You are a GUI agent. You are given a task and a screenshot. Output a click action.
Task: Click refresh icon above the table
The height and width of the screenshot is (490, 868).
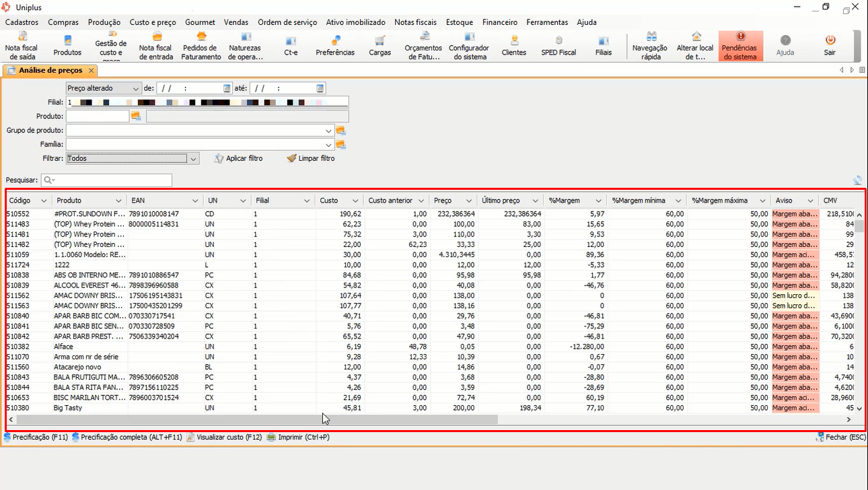click(857, 180)
